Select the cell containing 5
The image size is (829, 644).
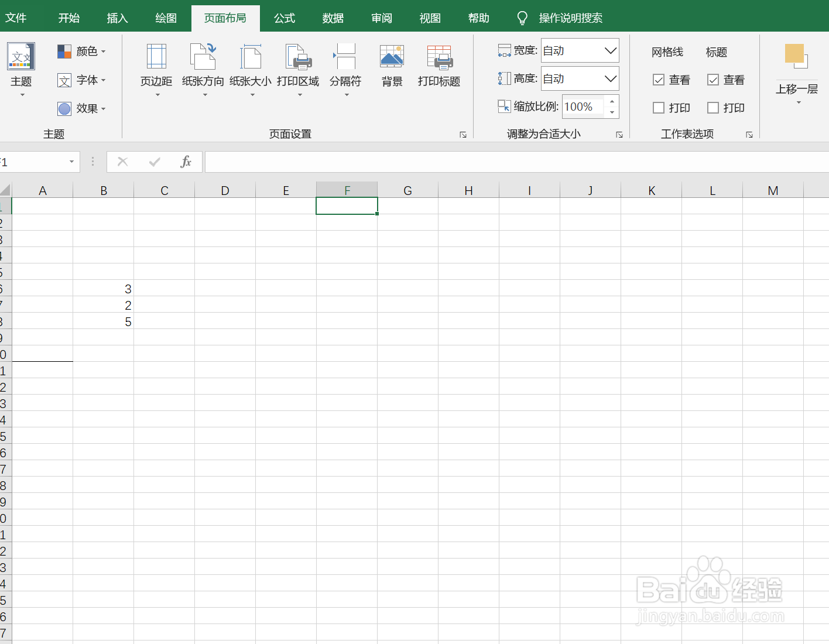(x=104, y=321)
